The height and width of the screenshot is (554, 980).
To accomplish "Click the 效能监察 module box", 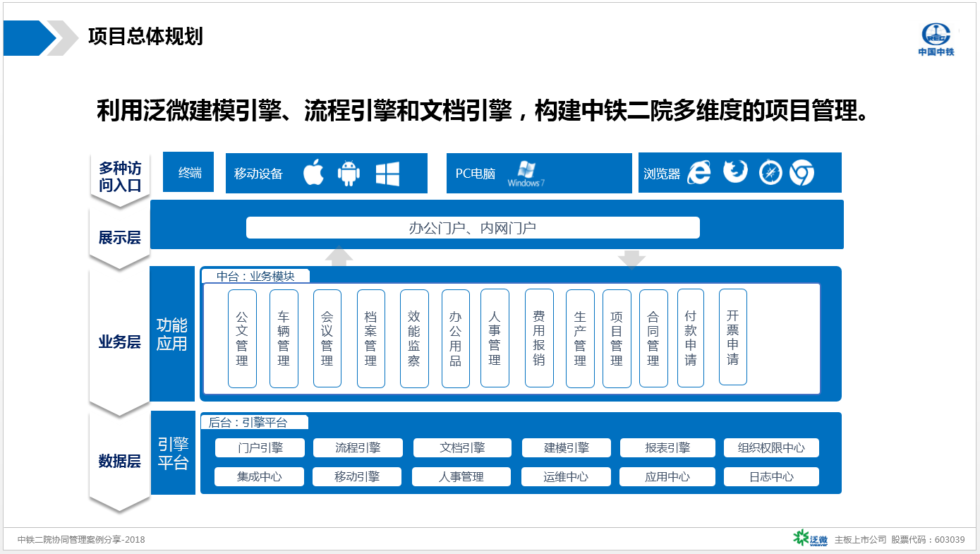I will (x=414, y=339).
